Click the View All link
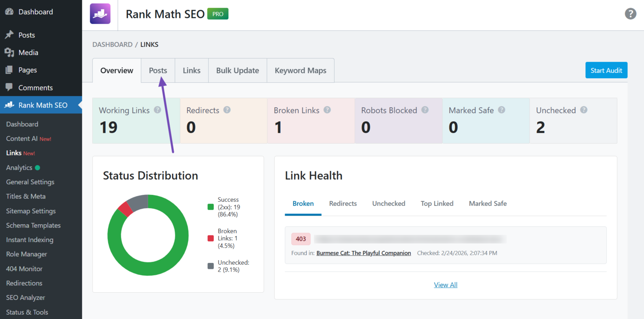The width and height of the screenshot is (644, 319). coord(445,285)
